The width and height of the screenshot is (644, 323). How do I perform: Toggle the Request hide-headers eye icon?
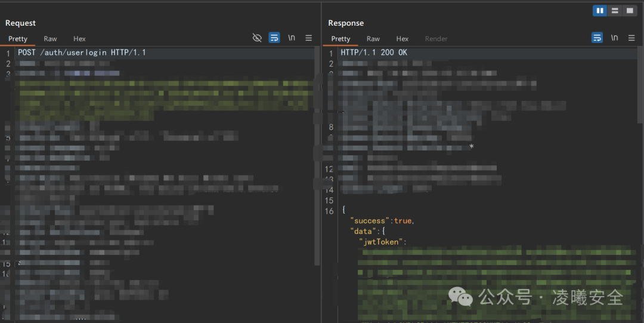257,38
